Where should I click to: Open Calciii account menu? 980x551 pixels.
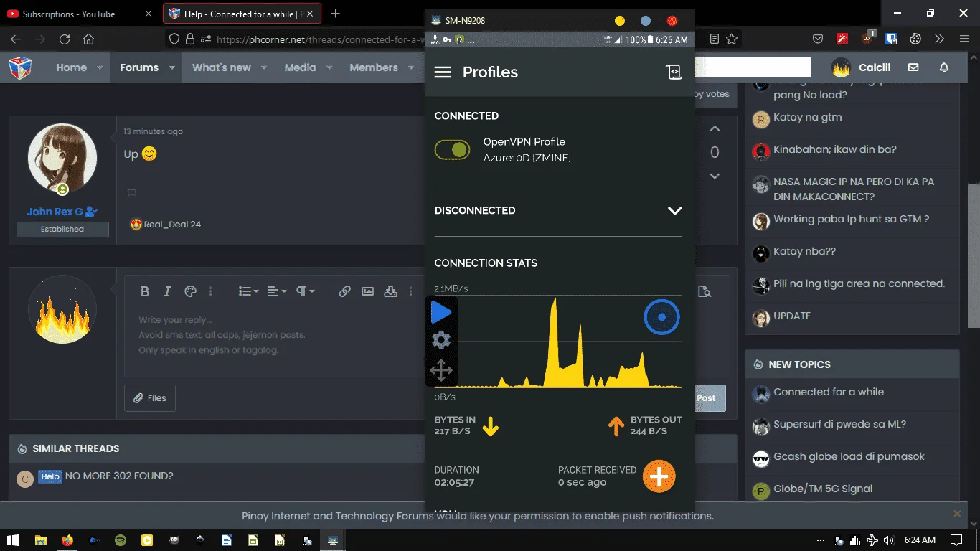[x=861, y=67]
